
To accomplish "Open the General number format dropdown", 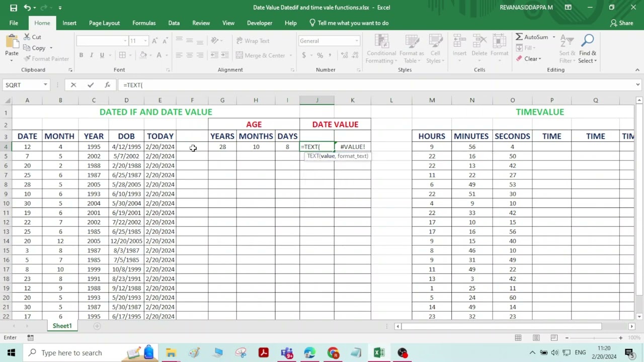I will (357, 41).
